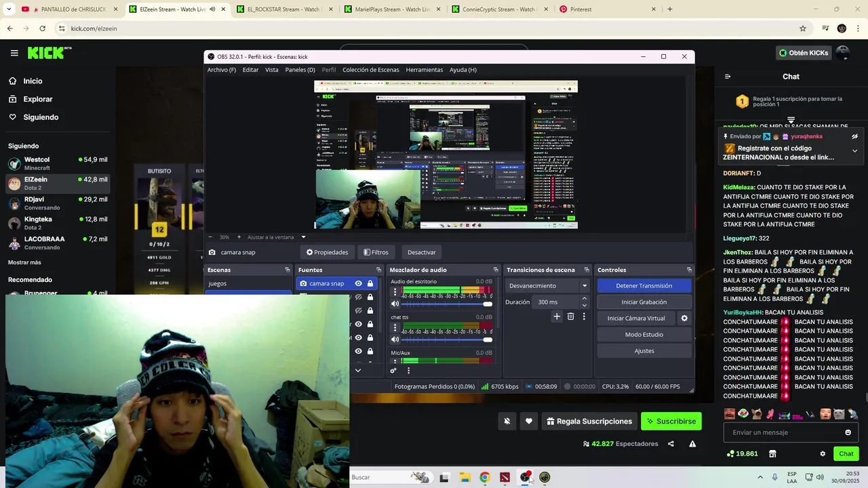The height and width of the screenshot is (488, 868).
Task: Open virtual camera settings gear
Action: click(684, 319)
